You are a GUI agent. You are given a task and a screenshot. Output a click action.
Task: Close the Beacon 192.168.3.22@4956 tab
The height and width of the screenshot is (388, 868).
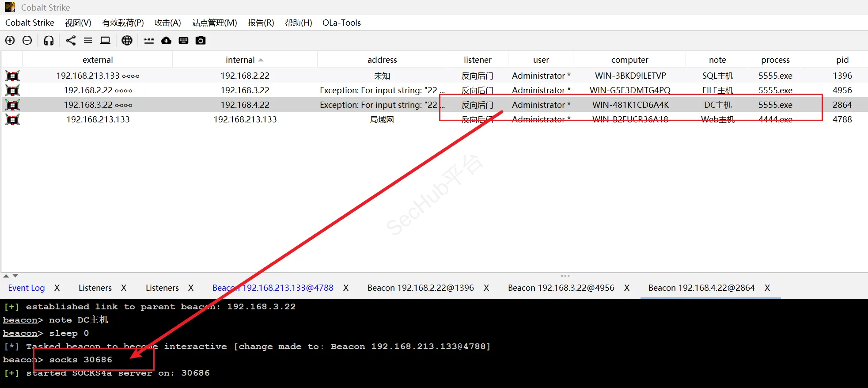(x=627, y=288)
